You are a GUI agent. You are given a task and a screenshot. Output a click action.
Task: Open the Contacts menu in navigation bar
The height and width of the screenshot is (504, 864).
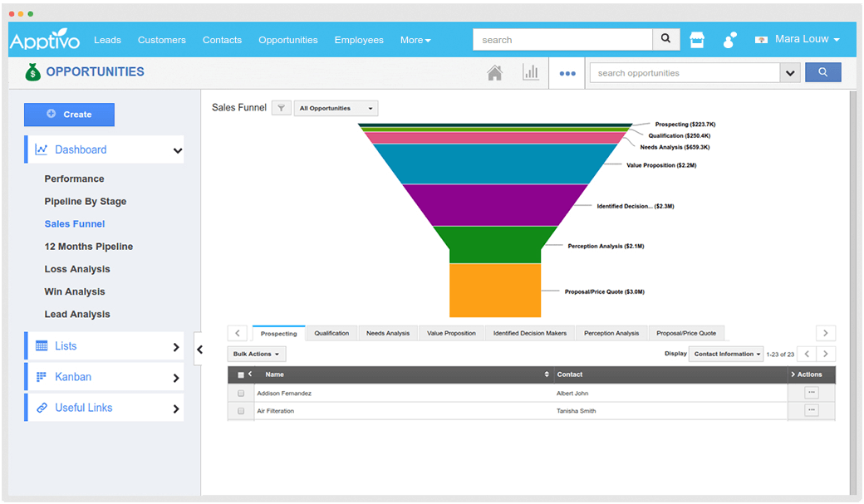(x=222, y=39)
